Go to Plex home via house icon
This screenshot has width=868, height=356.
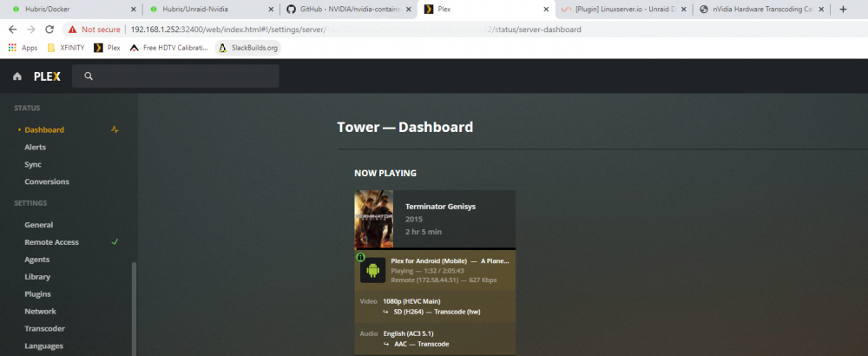point(17,76)
